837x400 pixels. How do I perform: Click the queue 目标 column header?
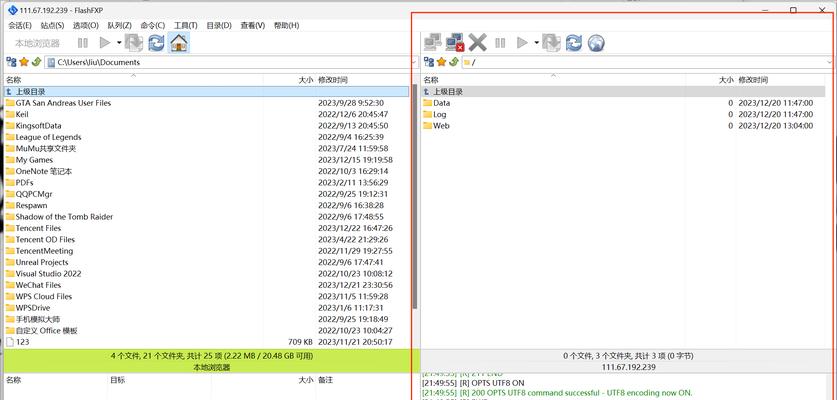point(159,380)
